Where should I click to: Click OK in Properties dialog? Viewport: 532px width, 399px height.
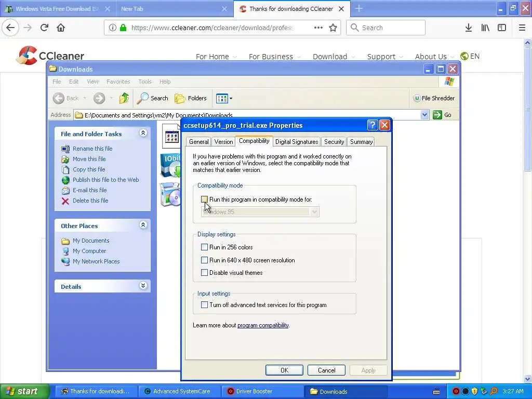coord(284,370)
